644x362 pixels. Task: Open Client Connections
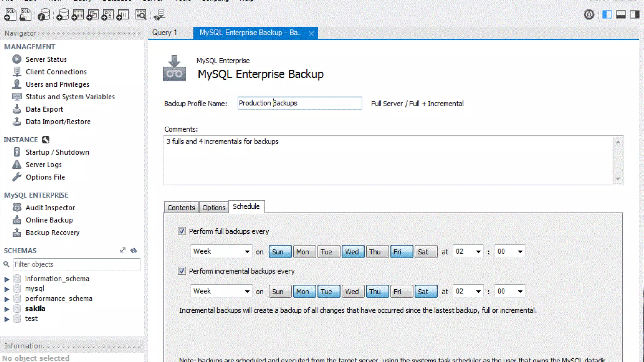(x=56, y=72)
